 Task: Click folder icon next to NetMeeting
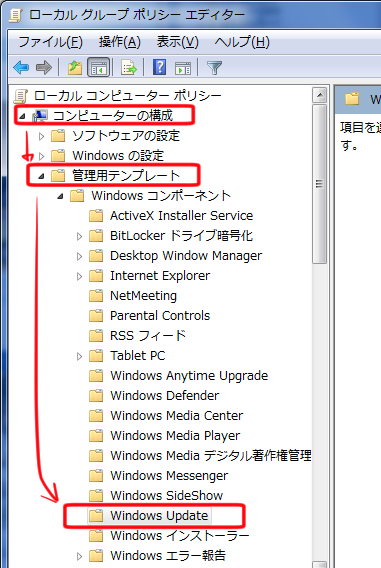[x=96, y=296]
